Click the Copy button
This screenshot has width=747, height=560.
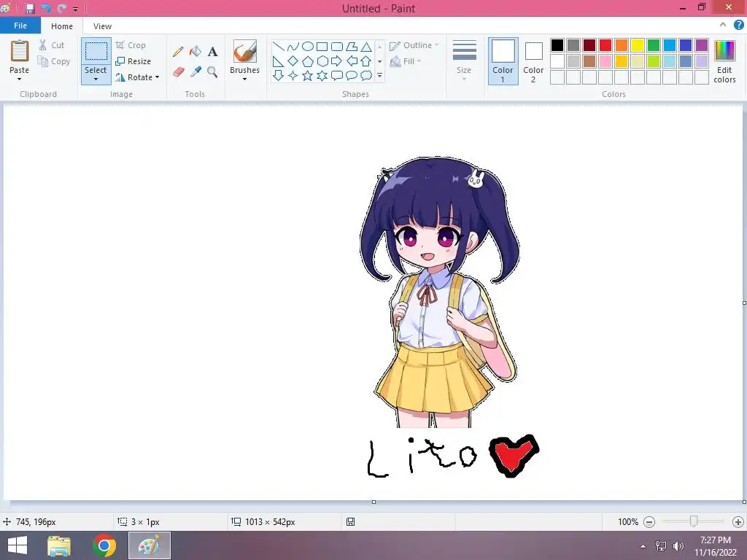(x=54, y=61)
